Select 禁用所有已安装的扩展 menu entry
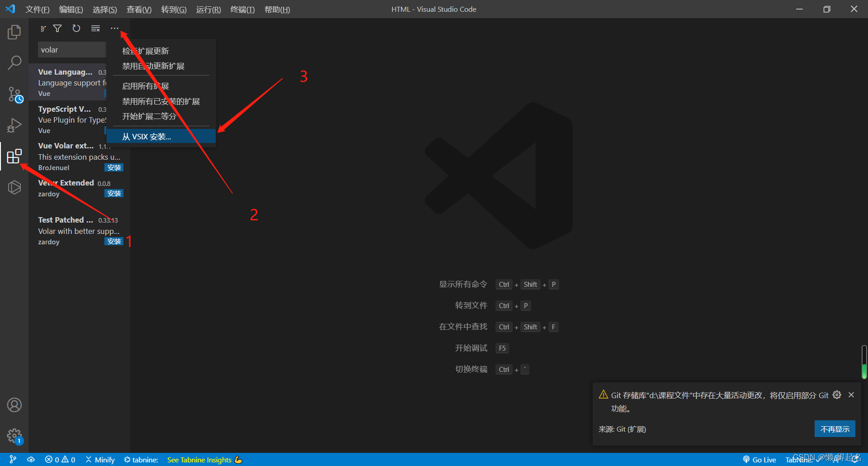 (x=161, y=101)
